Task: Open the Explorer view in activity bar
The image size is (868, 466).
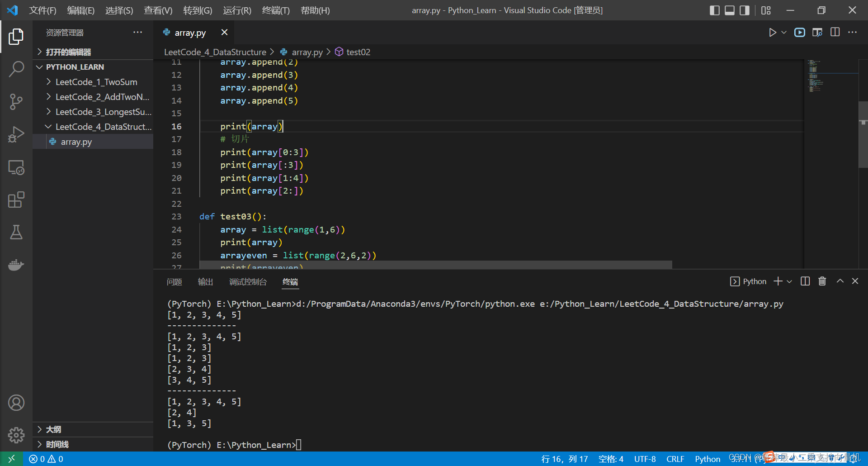Action: pyautogui.click(x=16, y=37)
